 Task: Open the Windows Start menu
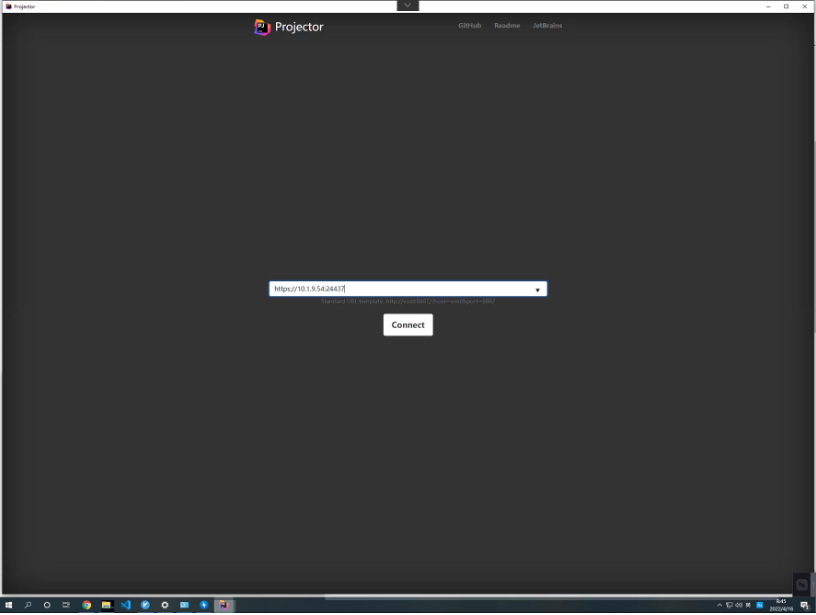click(x=8, y=605)
